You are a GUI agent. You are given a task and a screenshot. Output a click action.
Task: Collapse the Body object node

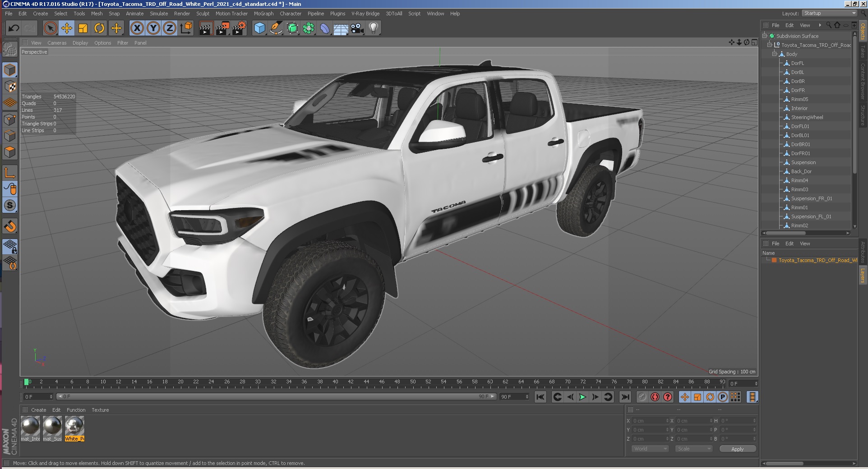(x=775, y=54)
